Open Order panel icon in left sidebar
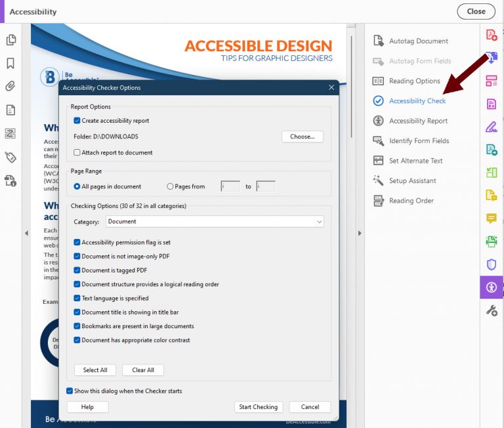This screenshot has width=504, height=428. (x=10, y=133)
